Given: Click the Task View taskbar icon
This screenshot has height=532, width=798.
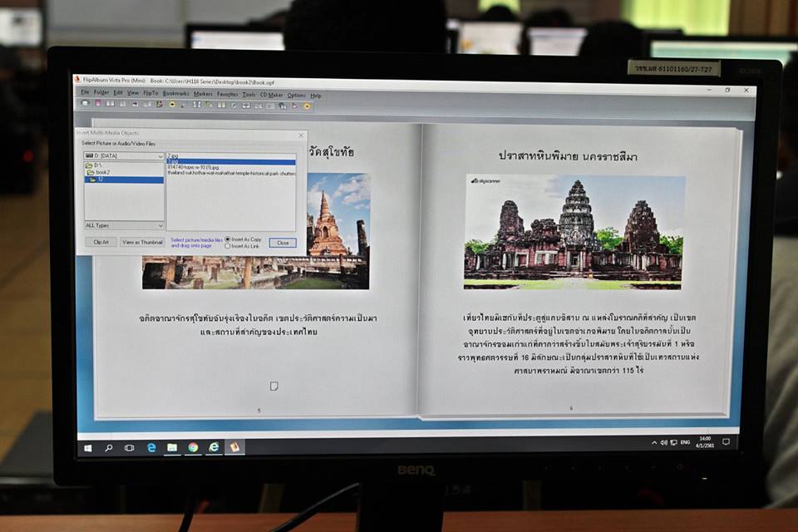Looking at the screenshot, I should (130, 447).
